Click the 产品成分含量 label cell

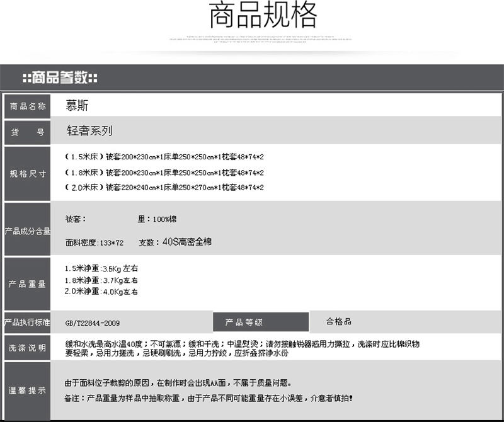tap(28, 231)
